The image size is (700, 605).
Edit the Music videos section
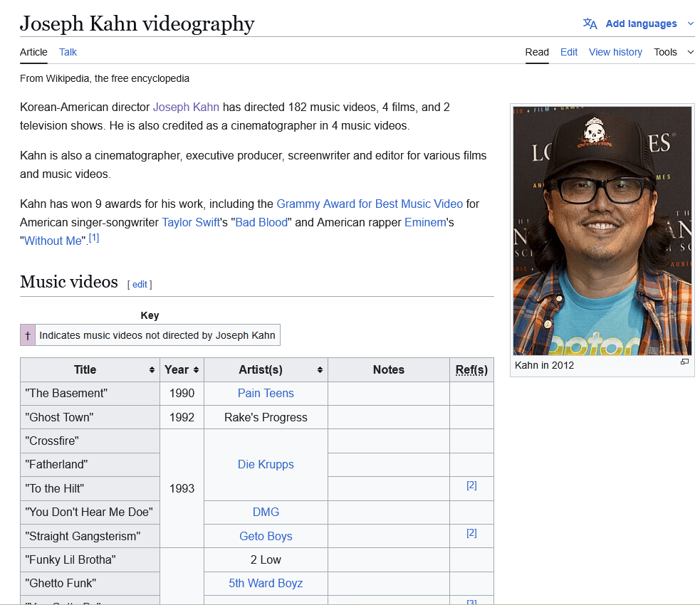[x=140, y=284]
